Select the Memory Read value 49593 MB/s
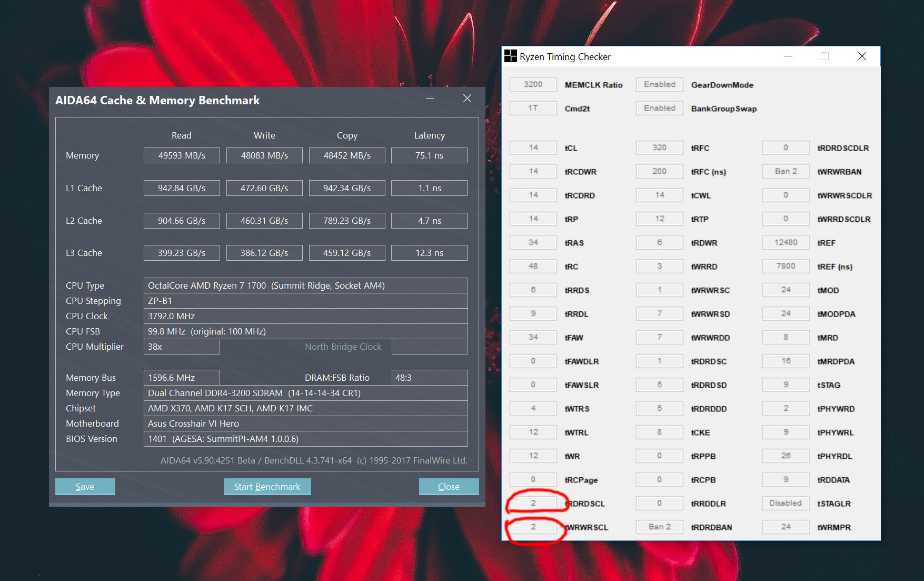Viewport: 924px width, 581px height. tap(182, 155)
